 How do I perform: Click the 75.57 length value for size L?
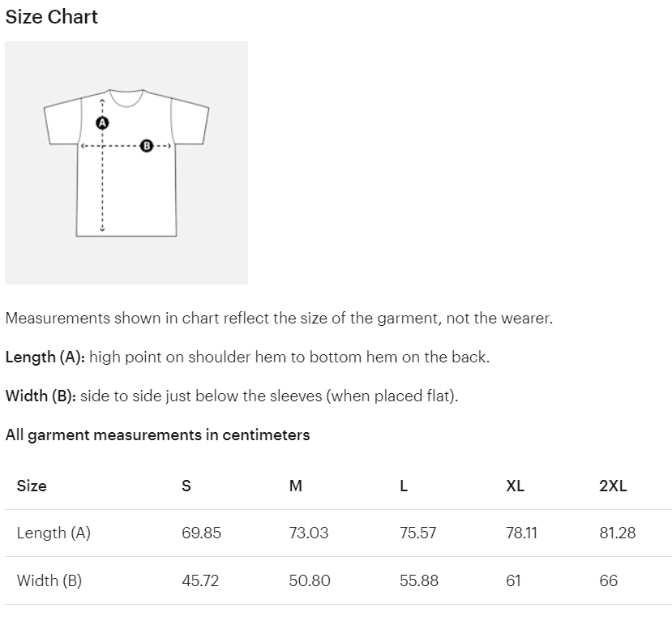pos(418,533)
